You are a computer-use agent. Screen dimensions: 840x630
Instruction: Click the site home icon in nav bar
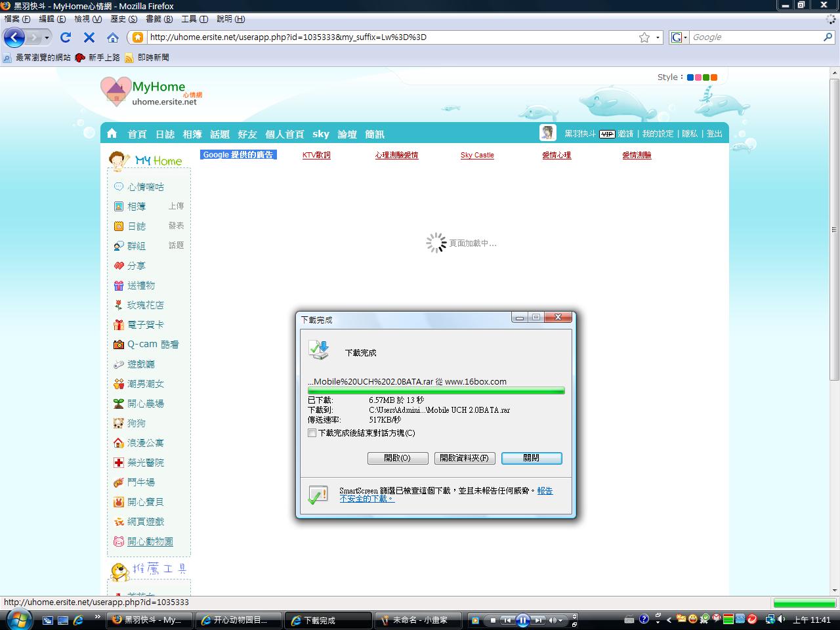click(x=112, y=133)
